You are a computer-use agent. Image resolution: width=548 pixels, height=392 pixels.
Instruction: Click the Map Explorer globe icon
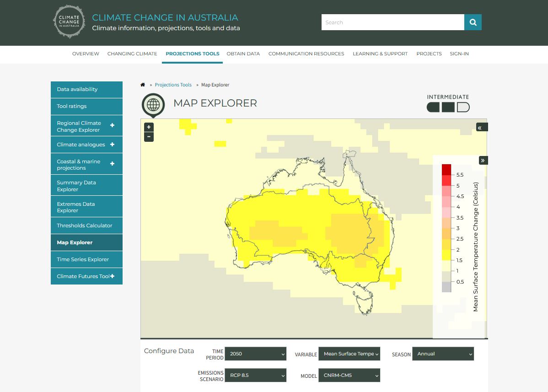coord(153,105)
